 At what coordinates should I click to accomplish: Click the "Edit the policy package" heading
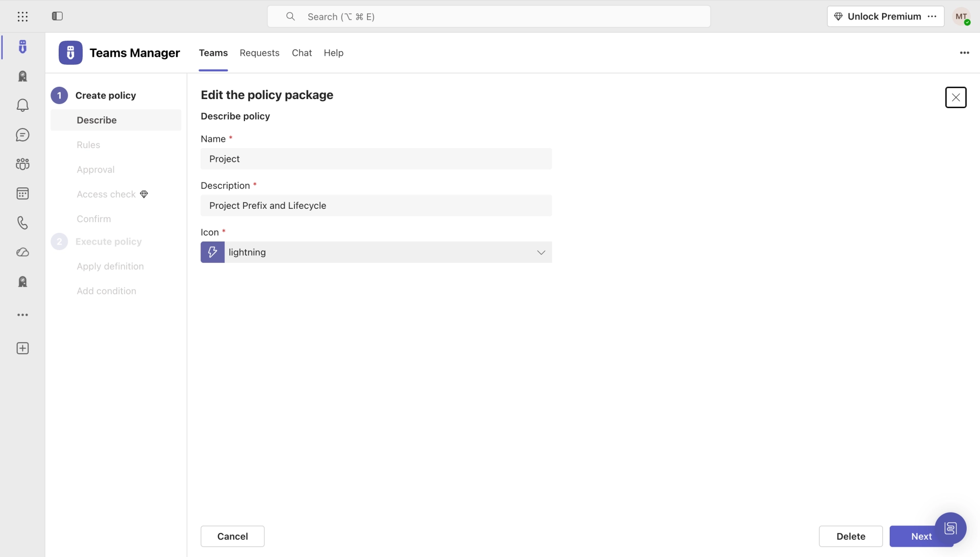267,95
